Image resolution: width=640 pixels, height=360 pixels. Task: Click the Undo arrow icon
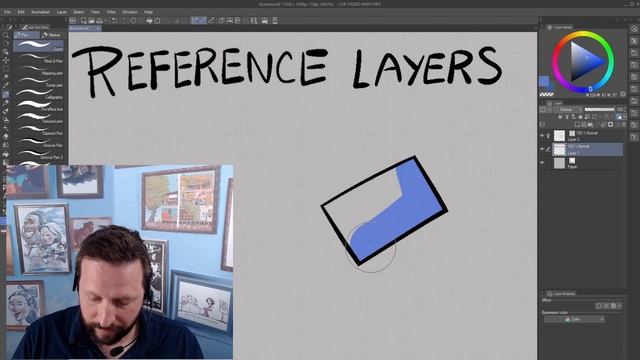[114, 20]
